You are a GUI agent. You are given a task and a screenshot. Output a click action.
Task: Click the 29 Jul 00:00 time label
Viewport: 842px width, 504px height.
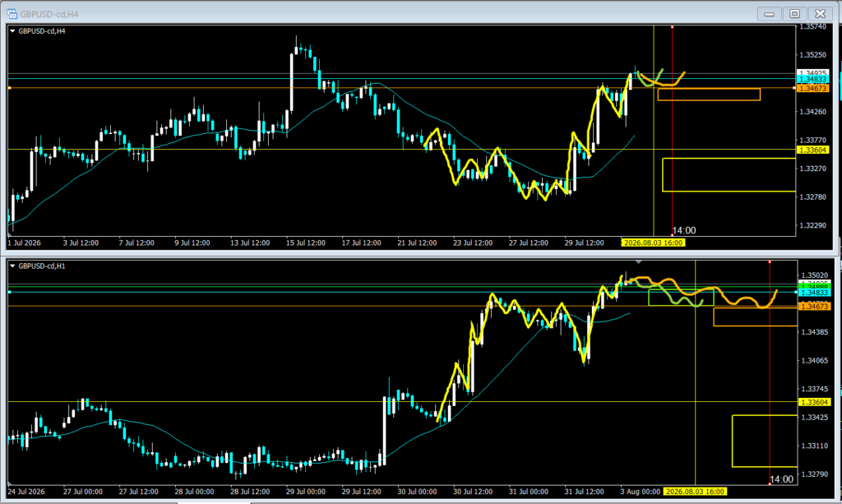tap(306, 492)
